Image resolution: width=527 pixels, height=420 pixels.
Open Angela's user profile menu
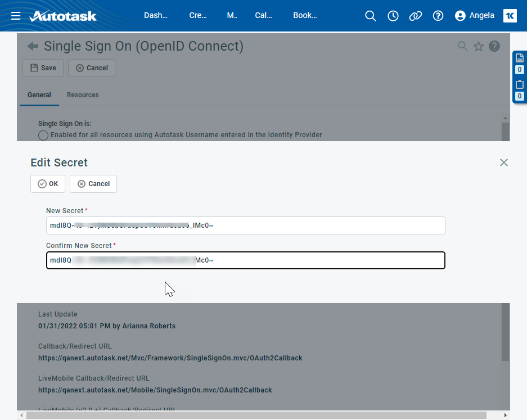click(475, 16)
